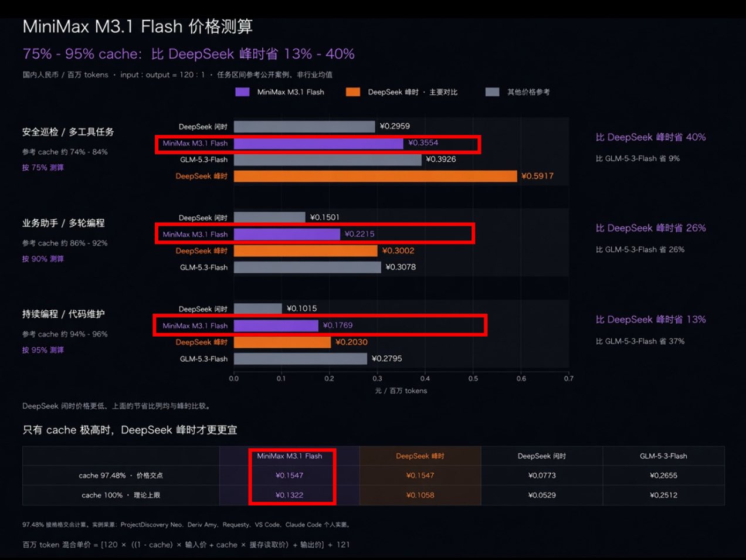Viewport: 746px width, 560px height.
Task: Click the table header 'DeepSeek 闲时'
Action: pyautogui.click(x=542, y=456)
